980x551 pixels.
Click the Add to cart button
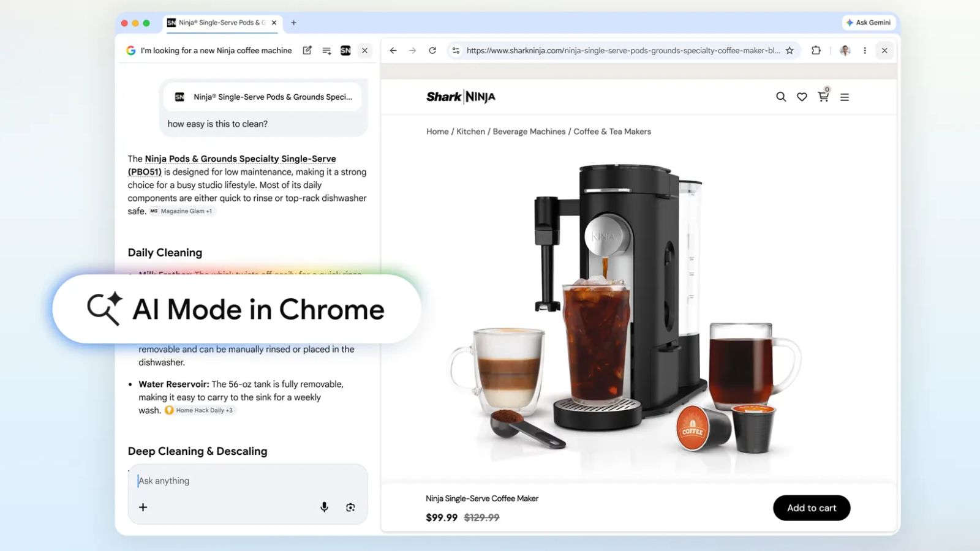[x=812, y=508]
